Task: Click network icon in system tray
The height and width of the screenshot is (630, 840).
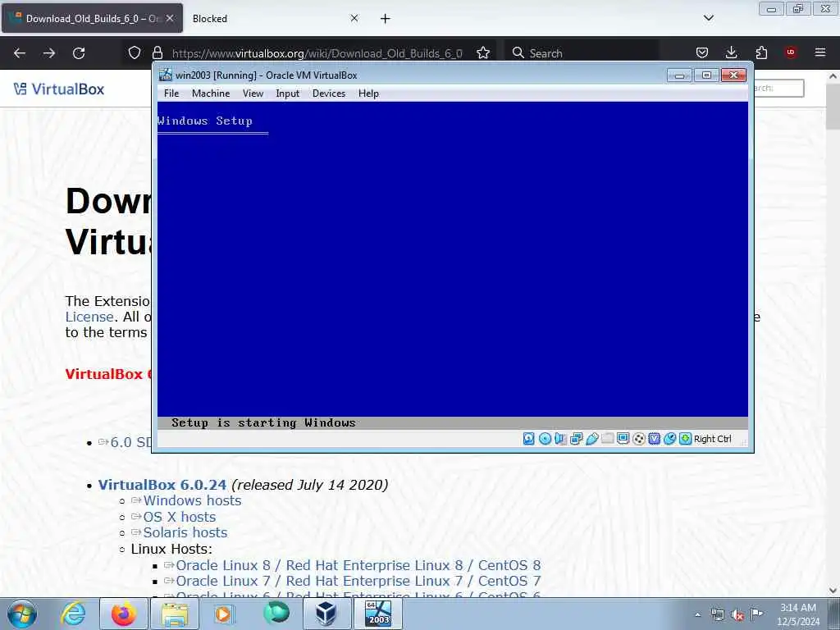Action: click(x=717, y=614)
